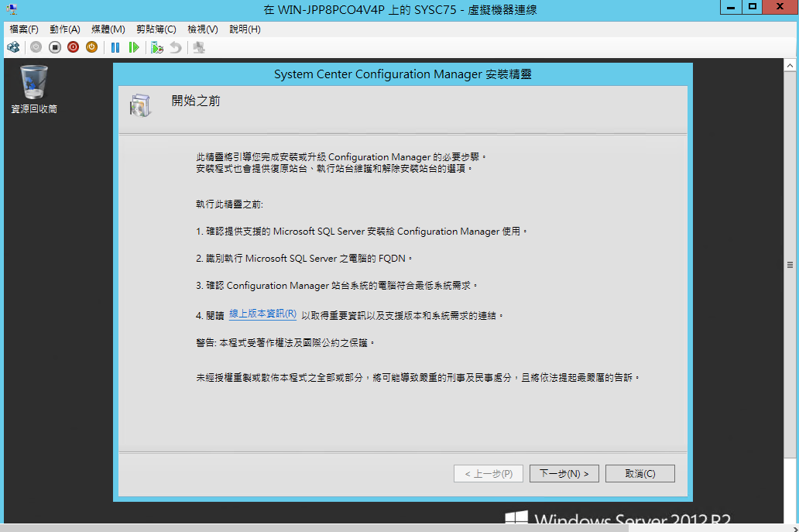The width and height of the screenshot is (799, 532).
Task: Click the greyed-out Start VM icon
Action: pos(36,47)
